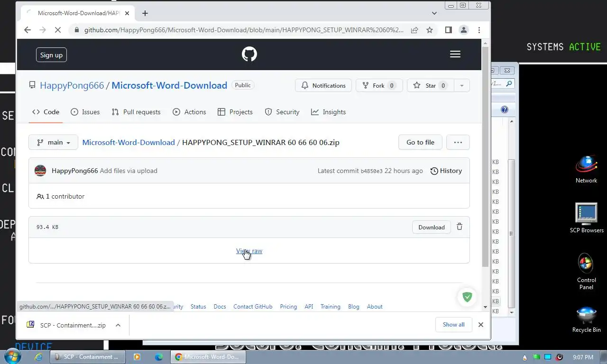
Task: Open the GitHub hamburger menu
Action: pyautogui.click(x=455, y=54)
